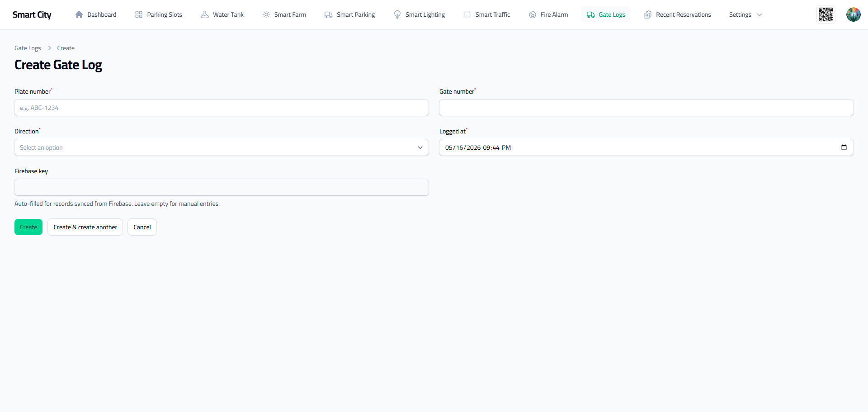
Task: Open Fire Alarm menu item
Action: pyautogui.click(x=548, y=14)
